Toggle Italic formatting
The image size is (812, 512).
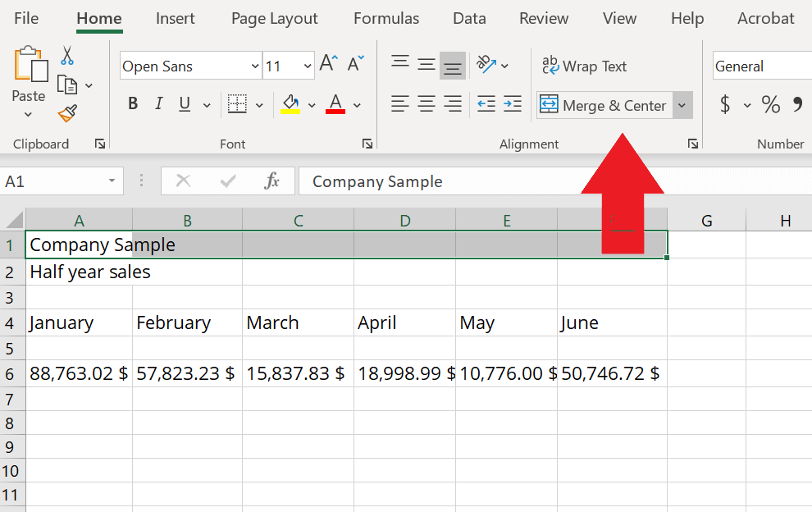[x=159, y=104]
